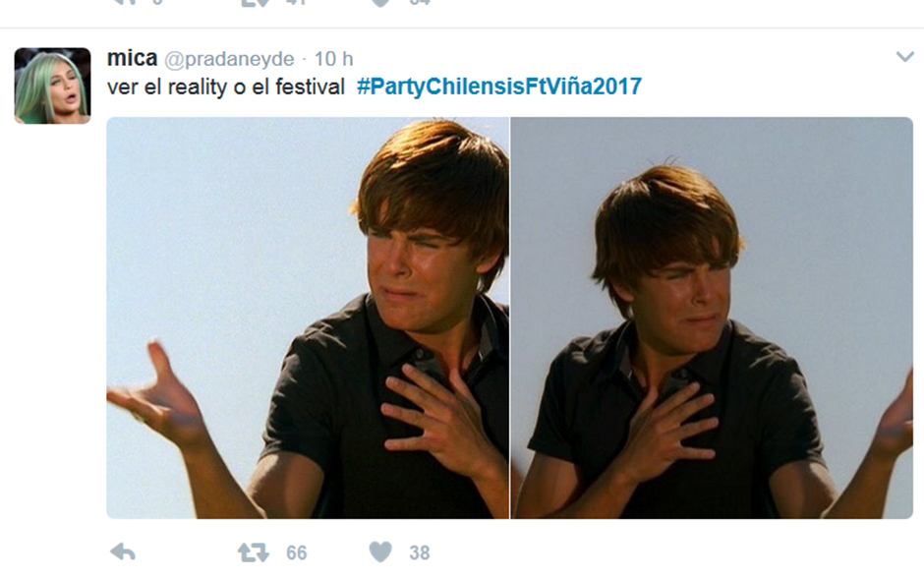Open the right meme image
924x580 pixels.
pyautogui.click(x=712, y=318)
